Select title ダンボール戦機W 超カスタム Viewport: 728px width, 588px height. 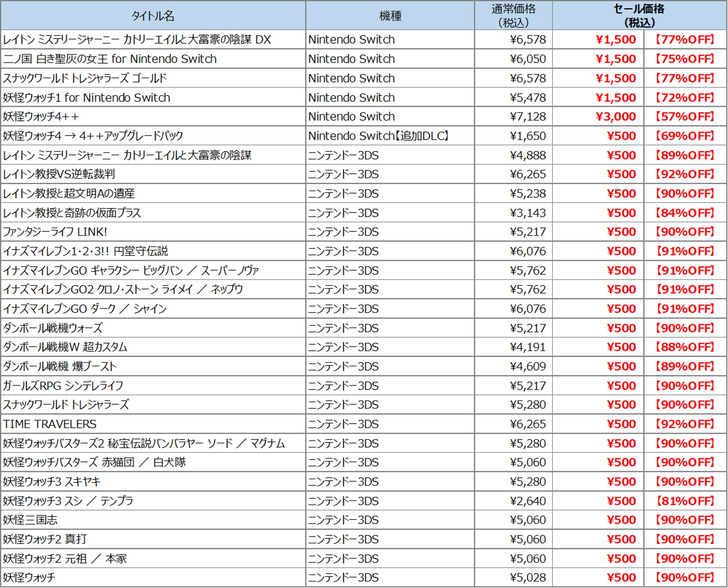pos(65,347)
